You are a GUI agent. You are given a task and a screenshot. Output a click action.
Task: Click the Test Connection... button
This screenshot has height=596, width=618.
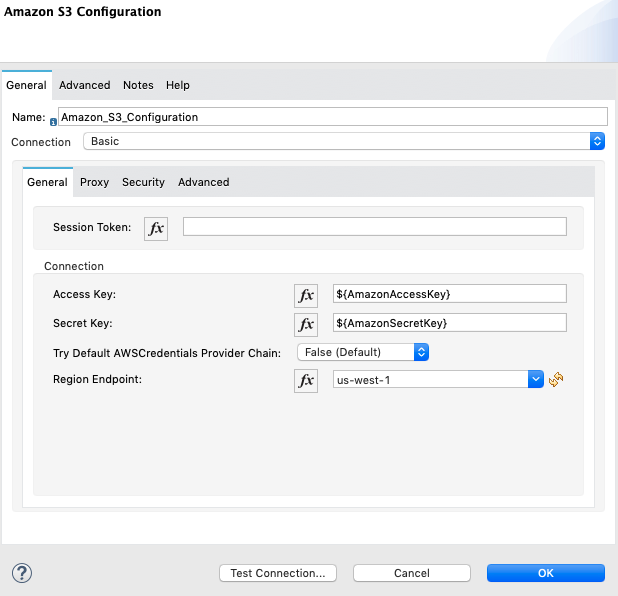[278, 573]
